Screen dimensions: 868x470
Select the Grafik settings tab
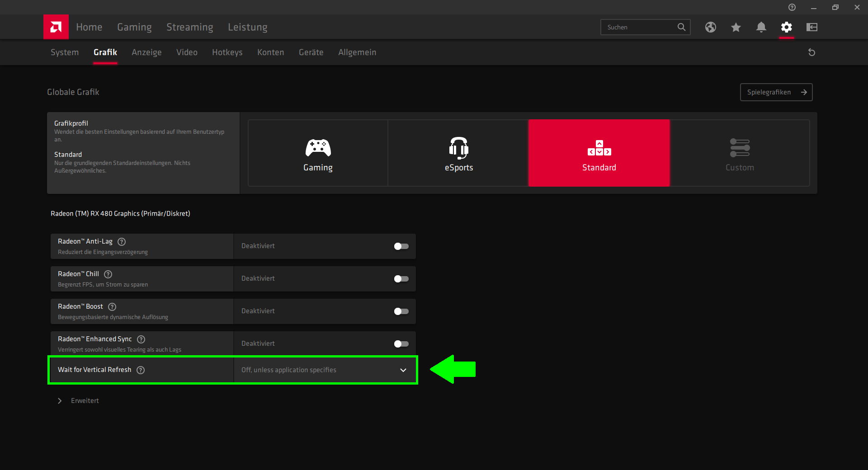tap(105, 52)
